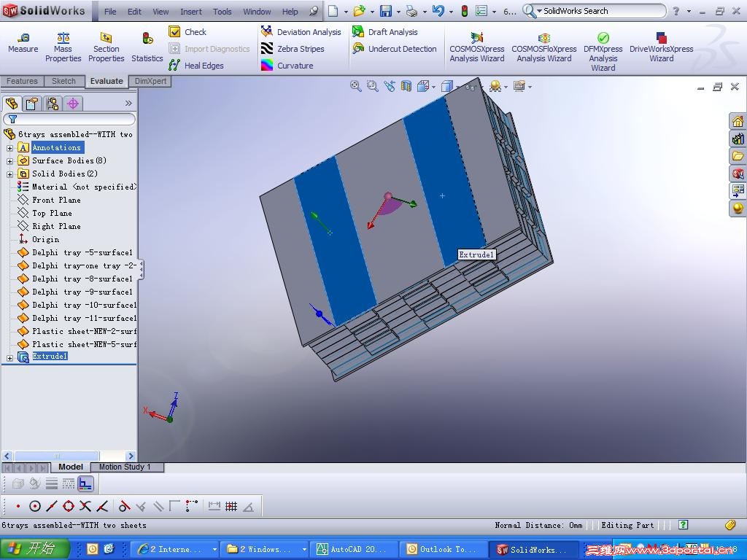Viewport: 747px width, 560px height.
Task: Expand the Extrude1 feature
Action: pos(9,357)
